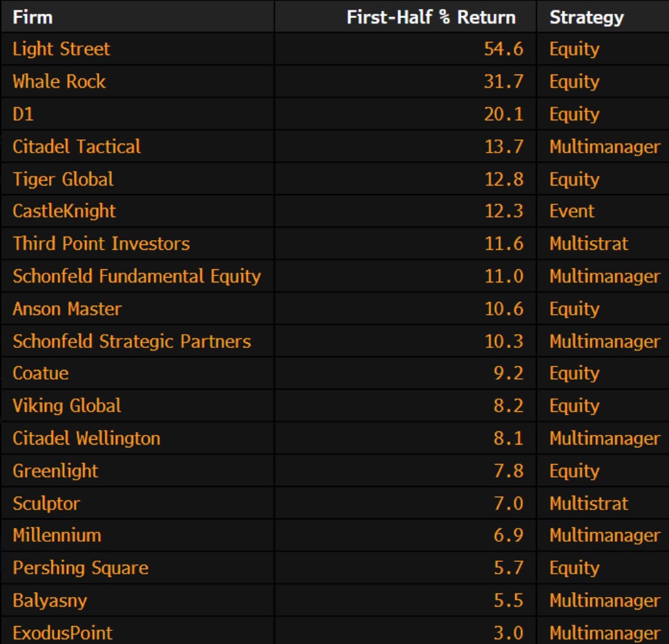Viewport: 669px width, 644px height.
Task: Click the 12.8 return value
Action: click(x=504, y=179)
